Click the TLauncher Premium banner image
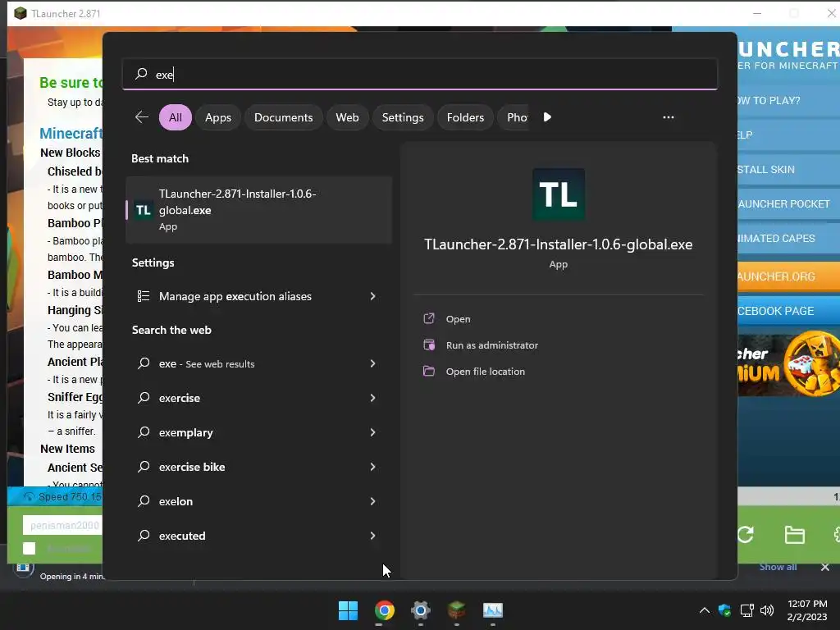840x630 pixels. [x=788, y=365]
